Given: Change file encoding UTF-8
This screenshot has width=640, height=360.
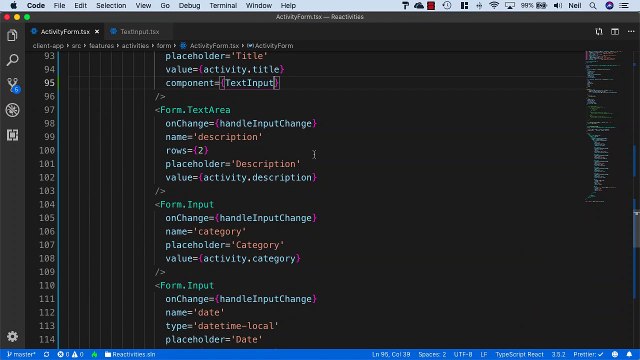Looking at the screenshot, I should pyautogui.click(x=463, y=354).
